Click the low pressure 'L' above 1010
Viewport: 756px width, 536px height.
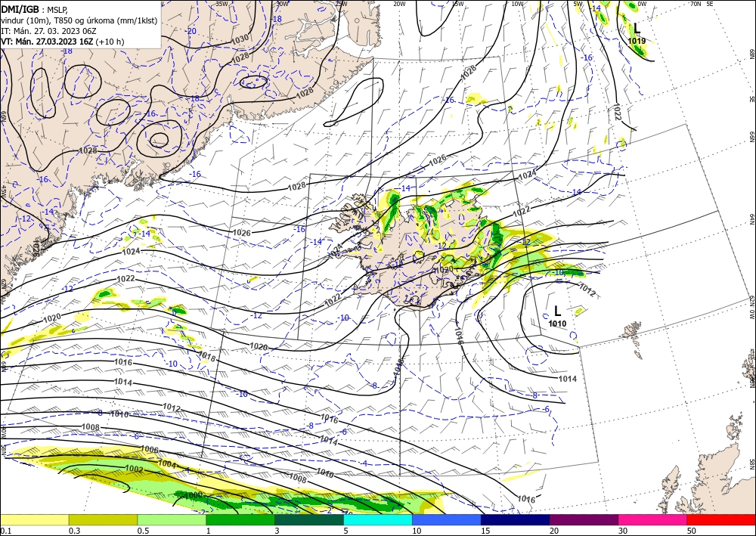(x=557, y=311)
